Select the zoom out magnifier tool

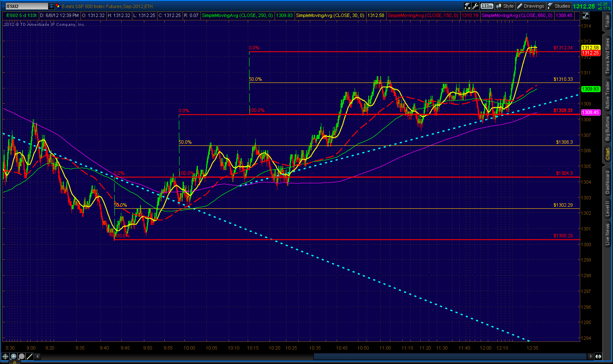[x=22, y=357]
